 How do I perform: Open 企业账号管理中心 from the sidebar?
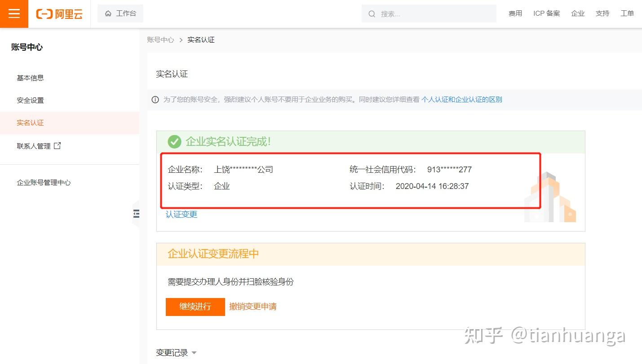[x=44, y=183]
